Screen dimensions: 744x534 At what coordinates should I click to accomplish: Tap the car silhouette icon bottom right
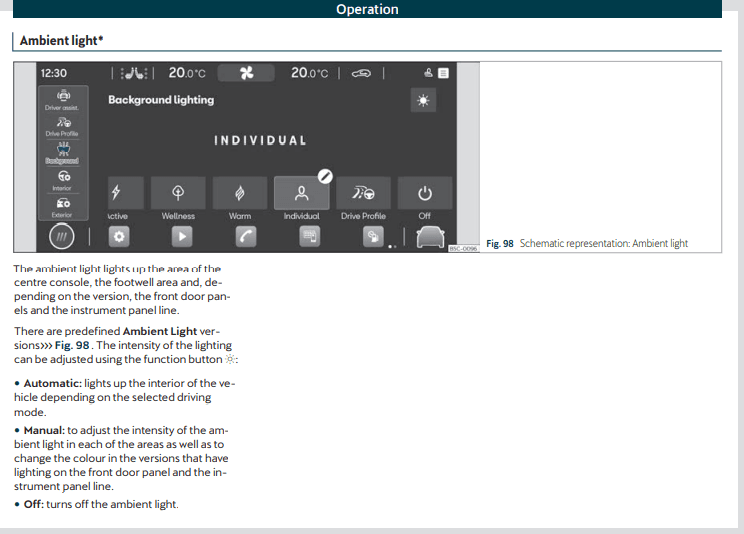(429, 237)
